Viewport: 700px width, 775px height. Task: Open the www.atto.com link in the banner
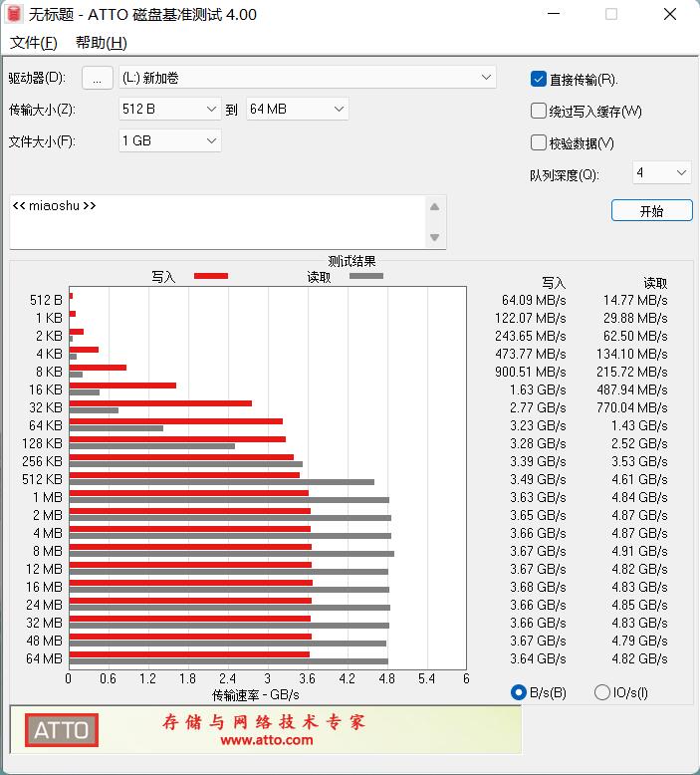[267, 740]
